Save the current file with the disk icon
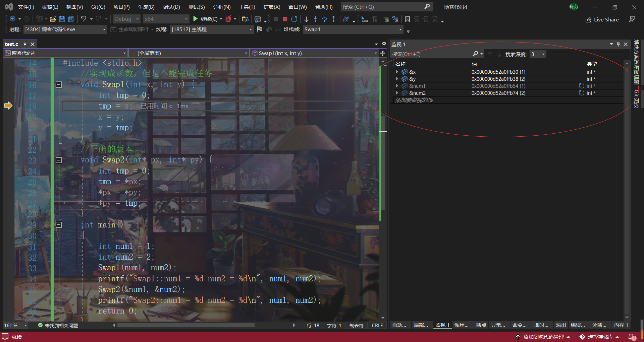Screen dimensions: 644x342 click(x=62, y=19)
